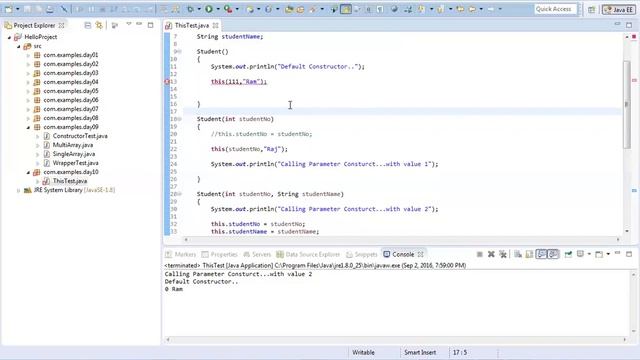Open the New file dropdown arrow
This screenshot has width=640, height=360.
[18, 9]
